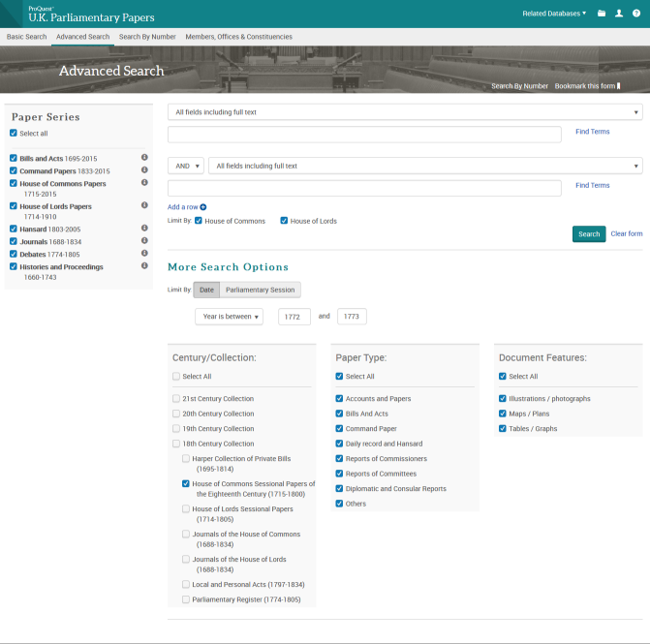Tick Select All under Century/Collection
This screenshot has width=650, height=644.
[x=176, y=377]
